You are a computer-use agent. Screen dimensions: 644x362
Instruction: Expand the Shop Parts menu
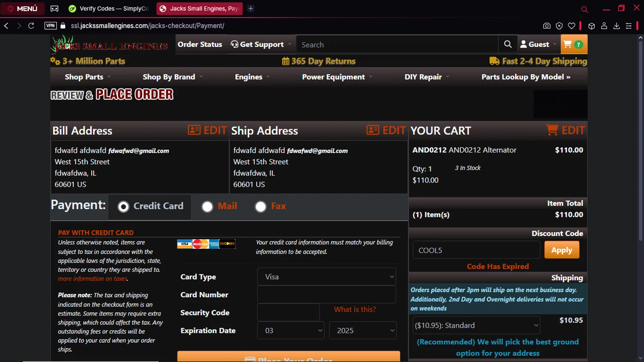(88, 77)
